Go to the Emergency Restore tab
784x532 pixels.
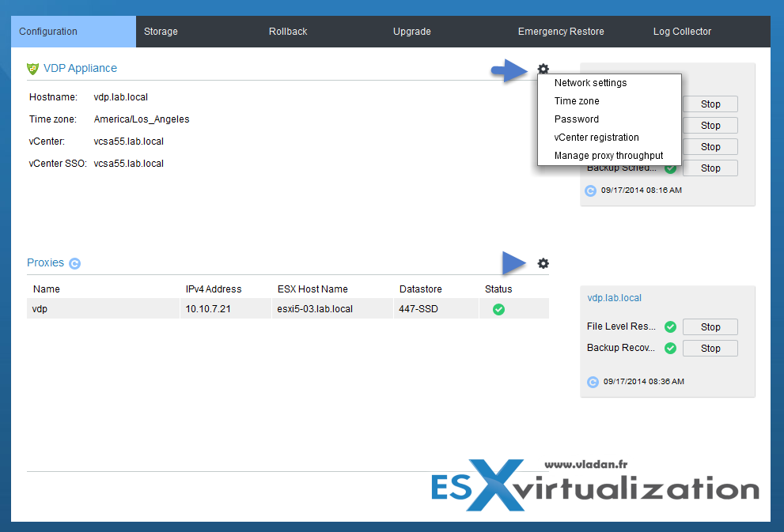tap(561, 32)
